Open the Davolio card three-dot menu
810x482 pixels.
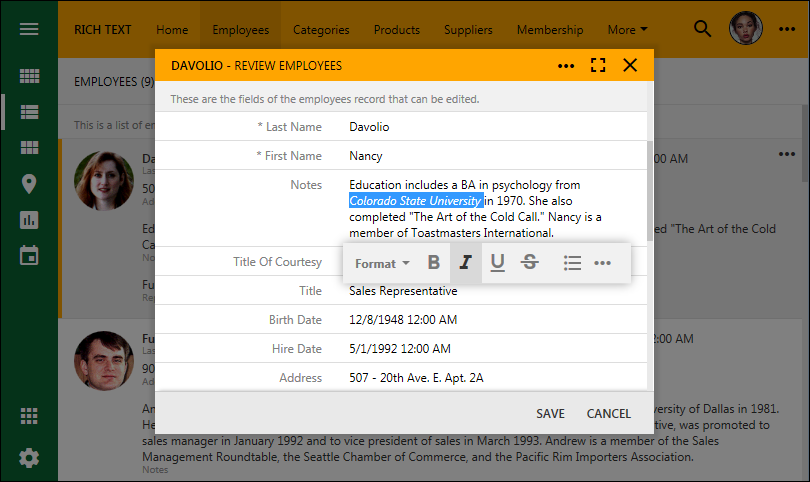point(787,154)
